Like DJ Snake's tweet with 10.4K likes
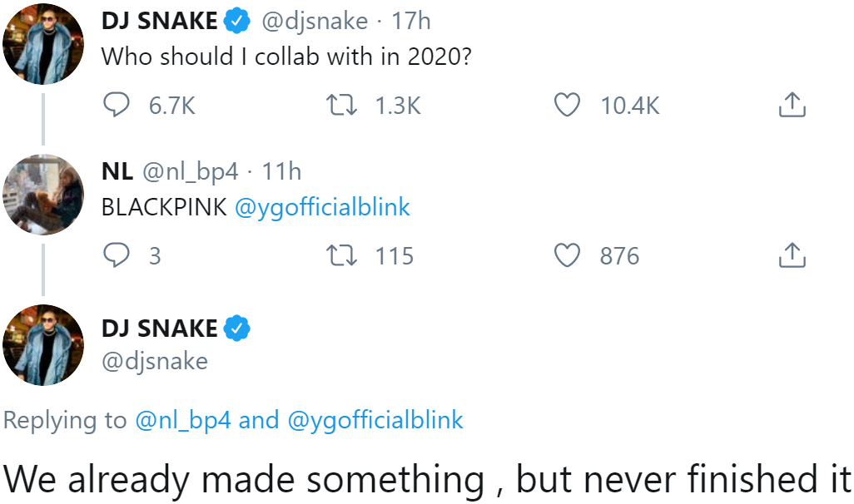 (567, 105)
